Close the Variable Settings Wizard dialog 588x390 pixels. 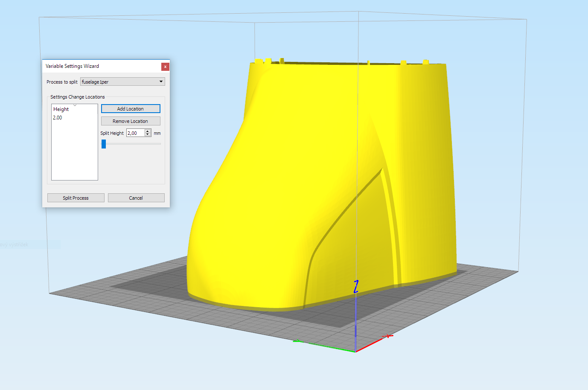[165, 67]
